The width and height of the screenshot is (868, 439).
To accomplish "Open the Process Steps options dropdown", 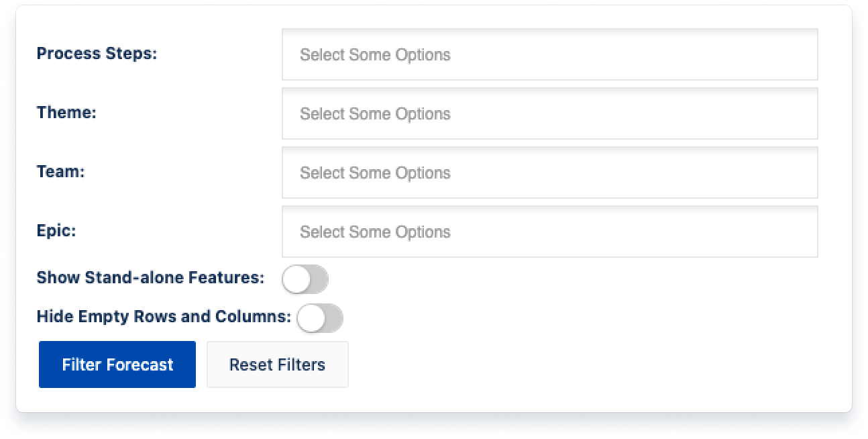I will coord(549,54).
